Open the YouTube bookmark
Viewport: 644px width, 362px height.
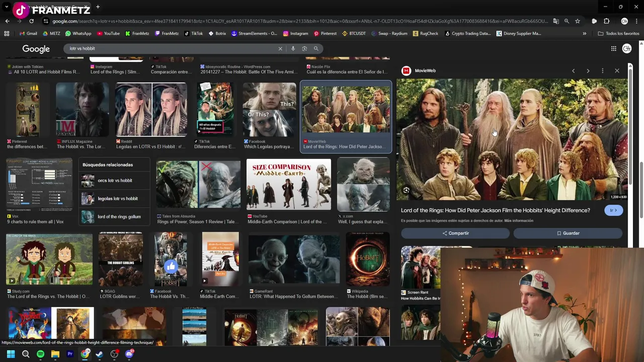[x=108, y=34]
